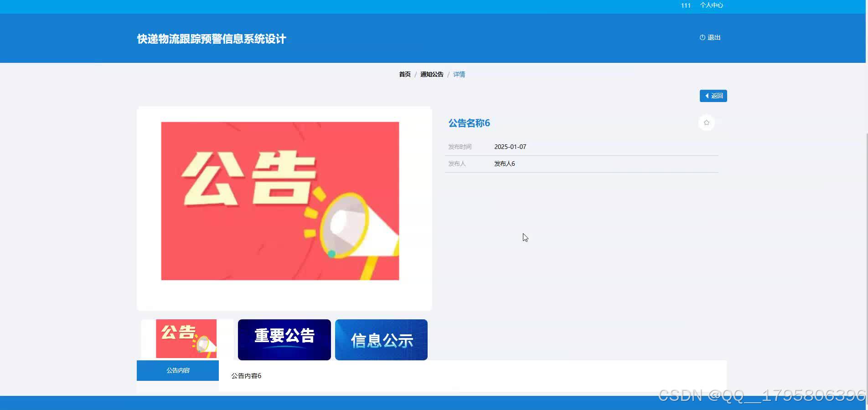The height and width of the screenshot is (410, 868).
Task: Open 通知公告 from the breadcrumb
Action: click(x=432, y=74)
